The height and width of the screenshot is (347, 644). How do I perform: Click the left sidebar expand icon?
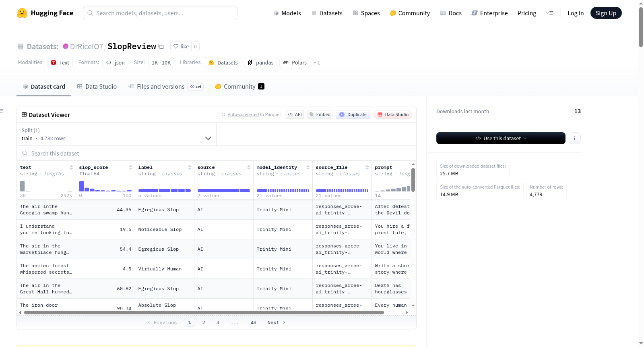pyautogui.click(x=2, y=111)
